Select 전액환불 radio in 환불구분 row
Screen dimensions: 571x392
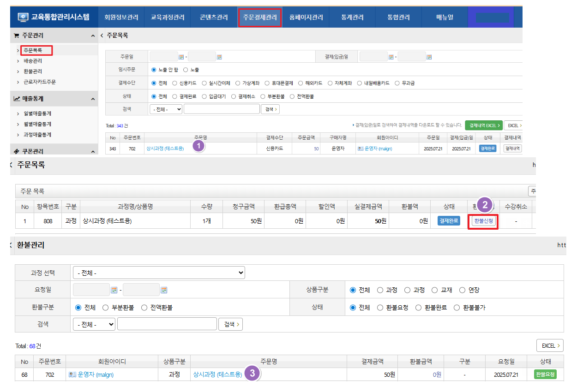[x=144, y=307]
